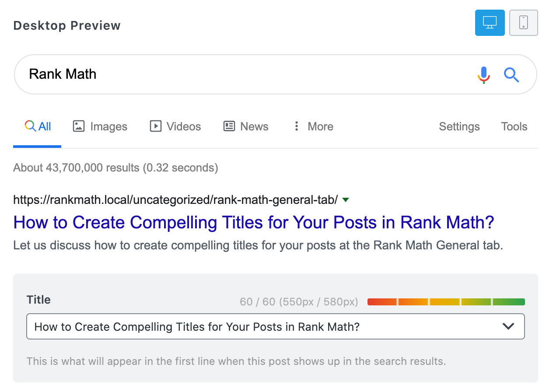Click the blue search magnifier icon
The image size is (553, 392).
click(x=511, y=74)
